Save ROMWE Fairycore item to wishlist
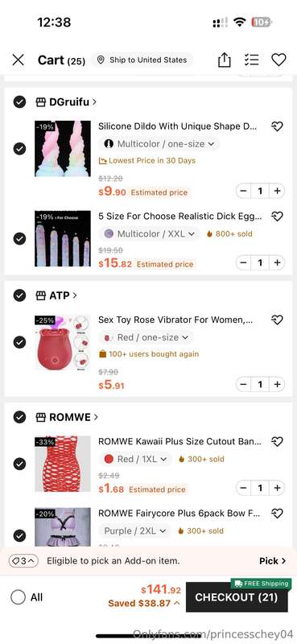Image resolution: width=297 pixels, height=644 pixels. pyautogui.click(x=278, y=513)
